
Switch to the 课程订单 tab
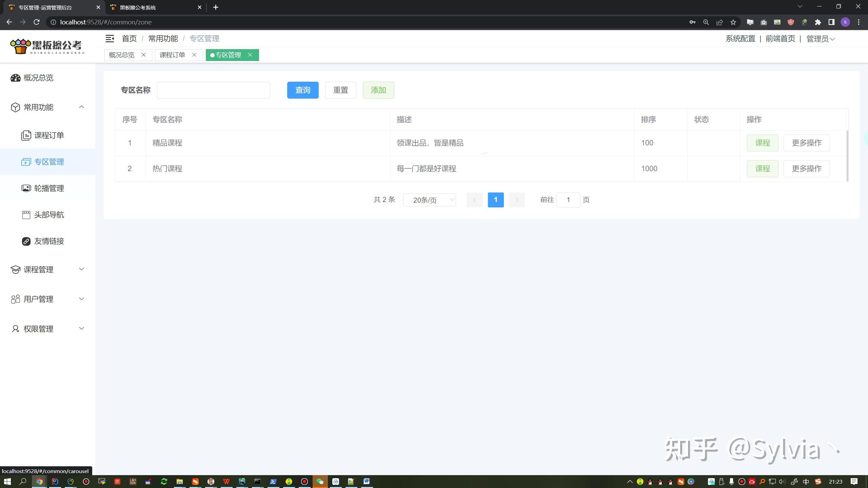[x=172, y=55]
